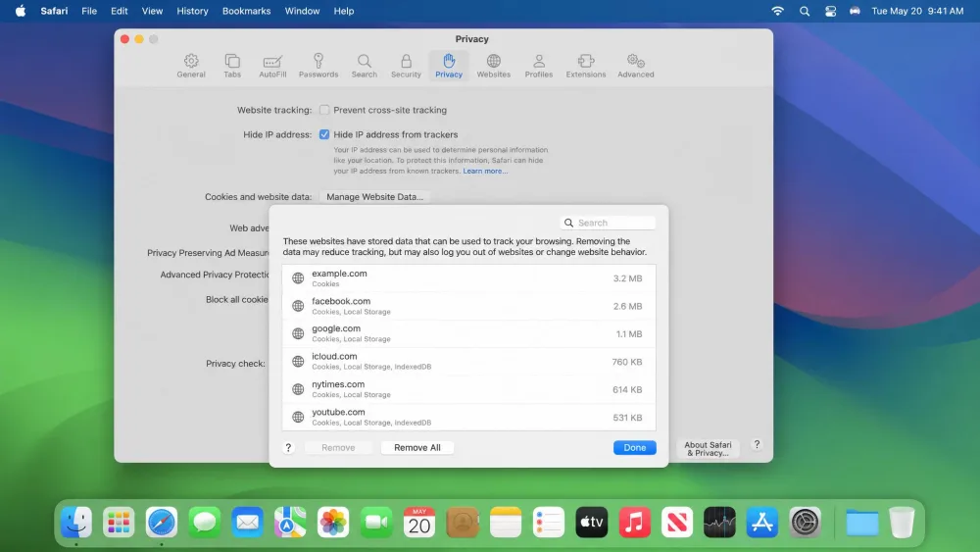Open the Profiles person tab
This screenshot has height=552, width=980.
(538, 66)
